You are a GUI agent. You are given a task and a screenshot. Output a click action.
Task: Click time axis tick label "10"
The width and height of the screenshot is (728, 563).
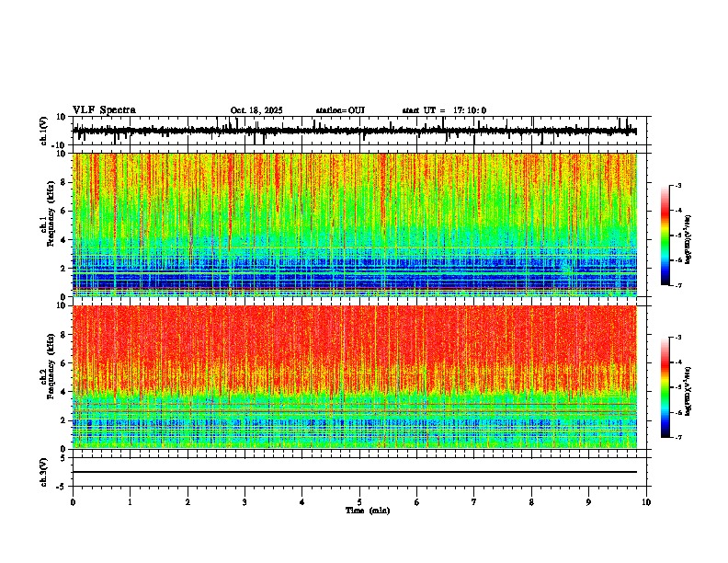coord(646,502)
